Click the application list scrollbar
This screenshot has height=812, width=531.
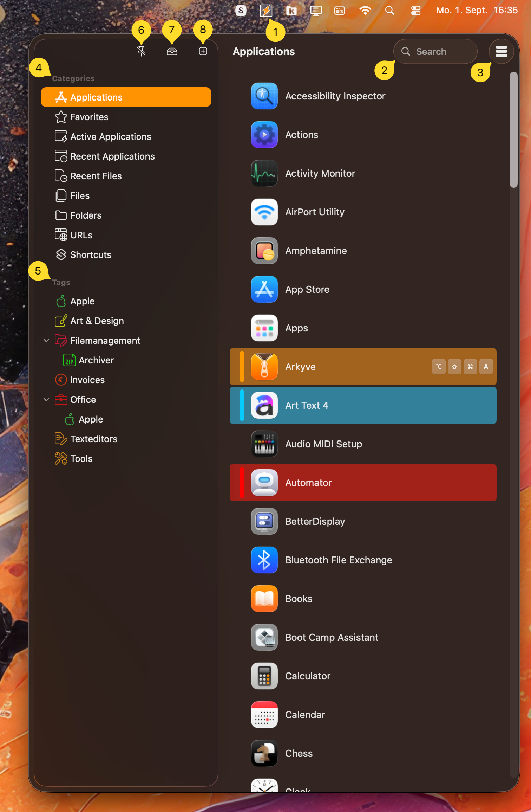click(513, 130)
